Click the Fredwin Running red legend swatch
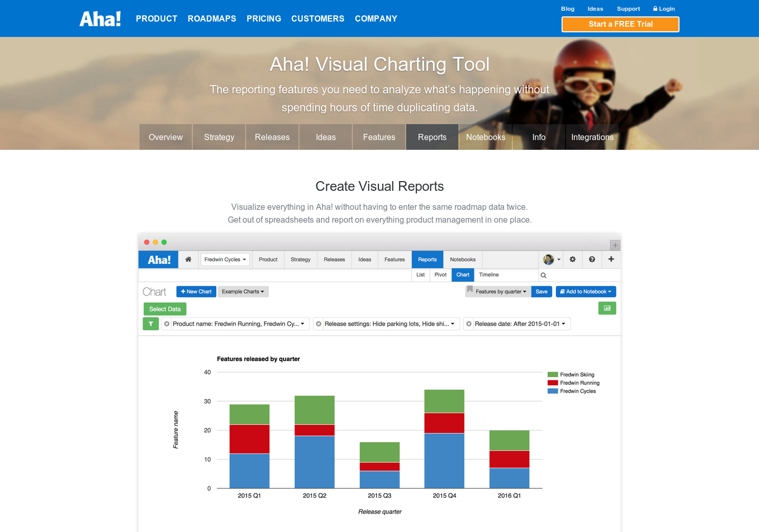This screenshot has width=759, height=532. 553,383
